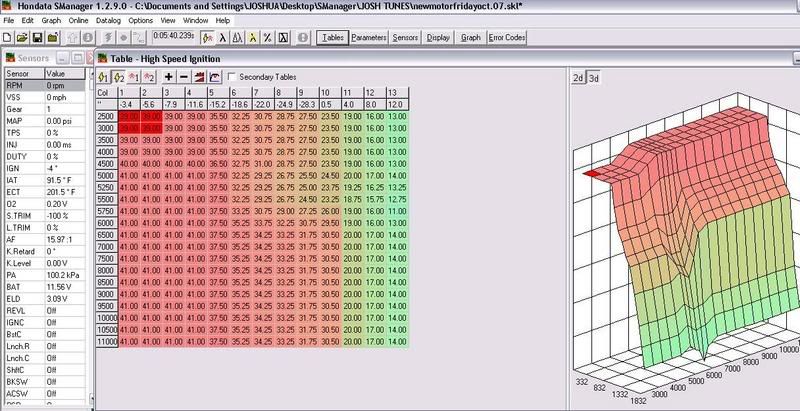Click the Error Codes button

[507, 38]
